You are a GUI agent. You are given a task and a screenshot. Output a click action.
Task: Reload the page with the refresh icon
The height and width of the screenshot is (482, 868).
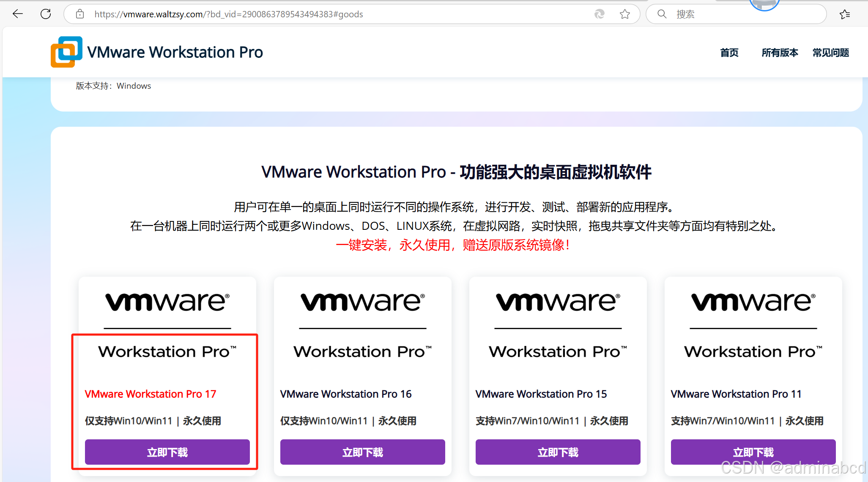(46, 14)
